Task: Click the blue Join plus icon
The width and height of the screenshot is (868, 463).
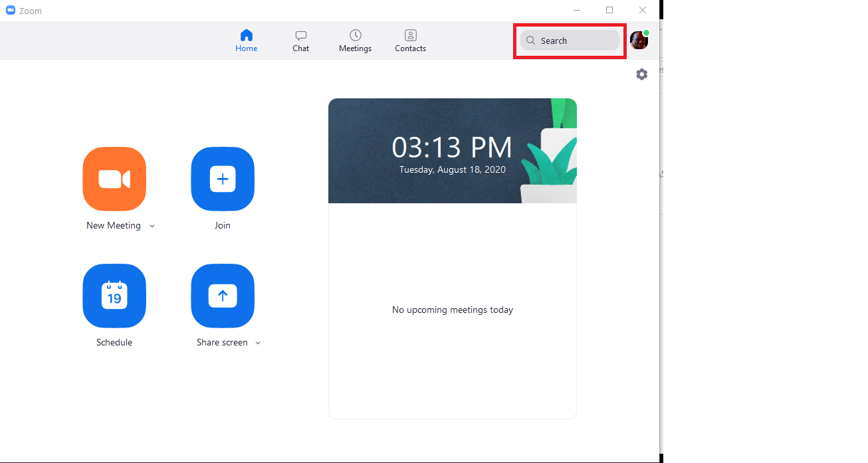Action: pos(223,179)
